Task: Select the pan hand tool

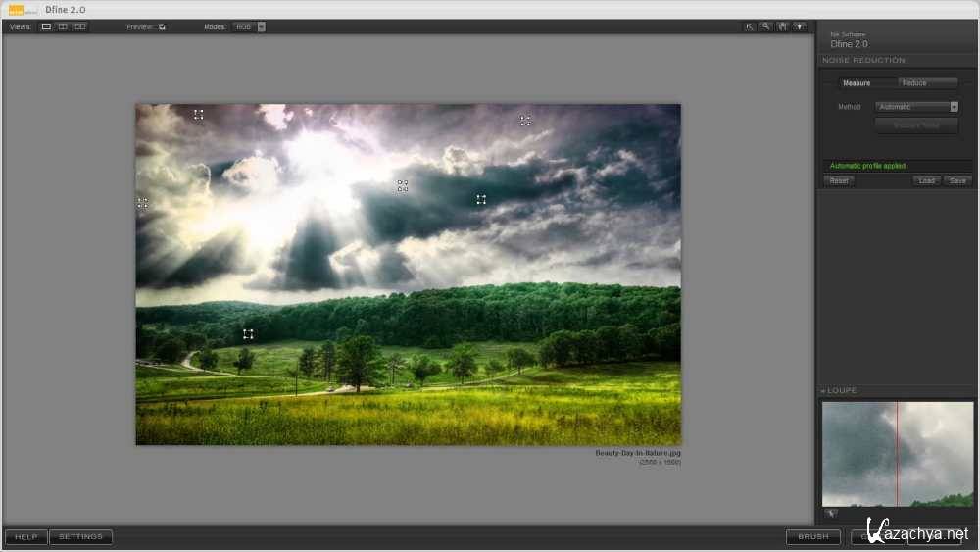Action: pos(783,26)
